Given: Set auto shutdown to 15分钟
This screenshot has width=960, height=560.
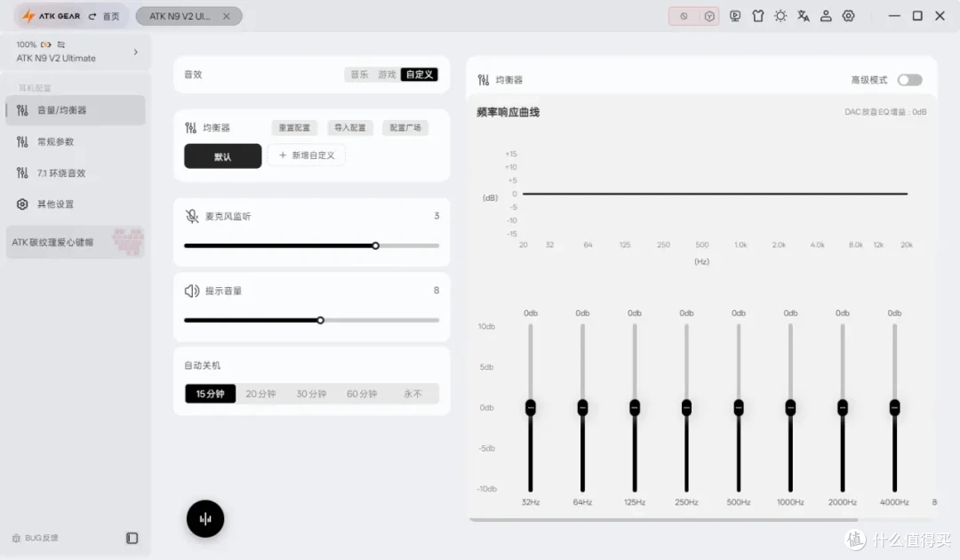Looking at the screenshot, I should (x=210, y=394).
